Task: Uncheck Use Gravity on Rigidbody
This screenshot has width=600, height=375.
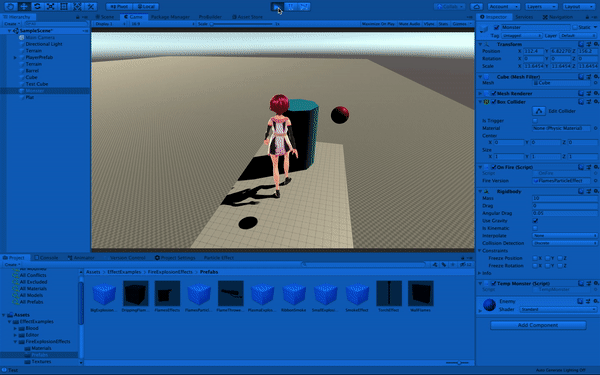Action: [x=535, y=221]
